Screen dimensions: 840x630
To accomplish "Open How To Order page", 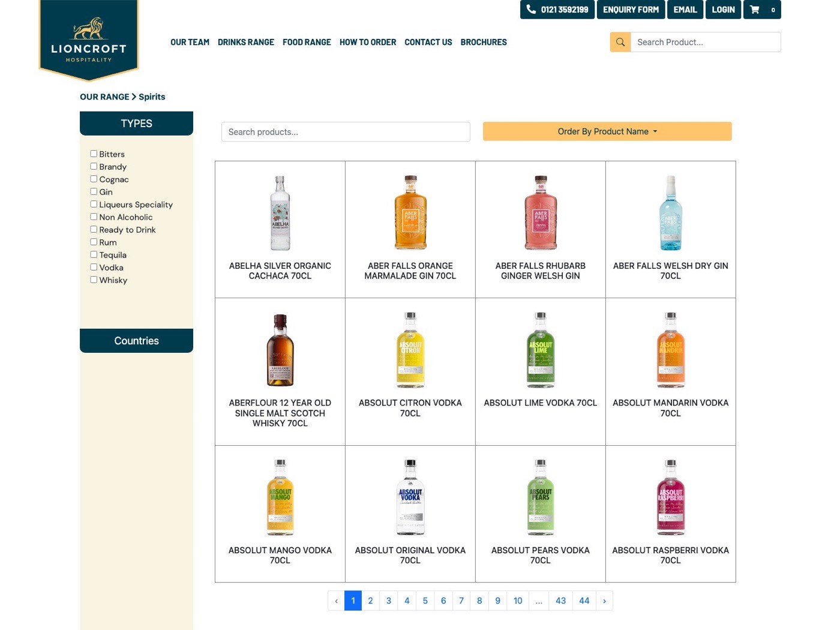I will click(368, 42).
